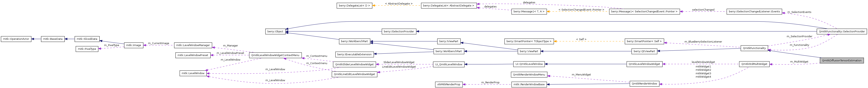Open the QmitkLevelWindowWidgetContextMenu node
The height and width of the screenshot is (88, 868).
(x=275, y=55)
